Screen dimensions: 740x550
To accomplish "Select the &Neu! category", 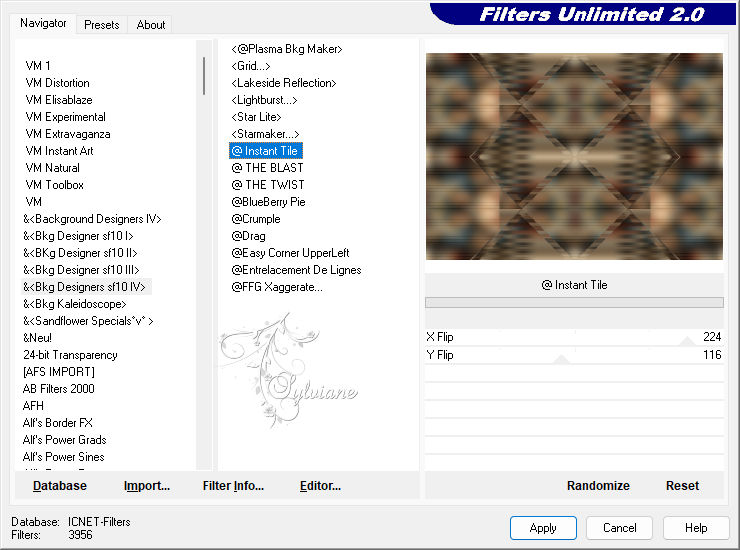I will click(x=37, y=338).
